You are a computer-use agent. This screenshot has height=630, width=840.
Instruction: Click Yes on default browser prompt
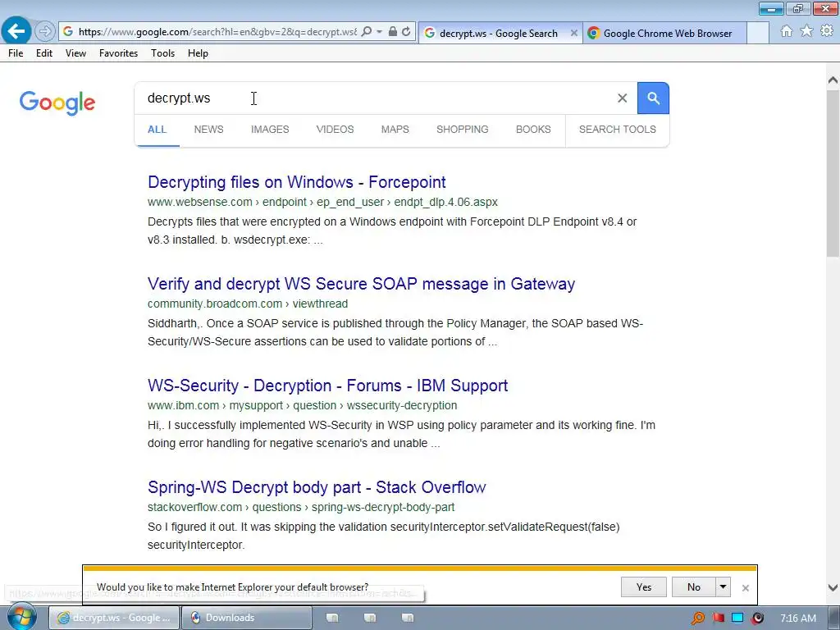[x=644, y=587]
